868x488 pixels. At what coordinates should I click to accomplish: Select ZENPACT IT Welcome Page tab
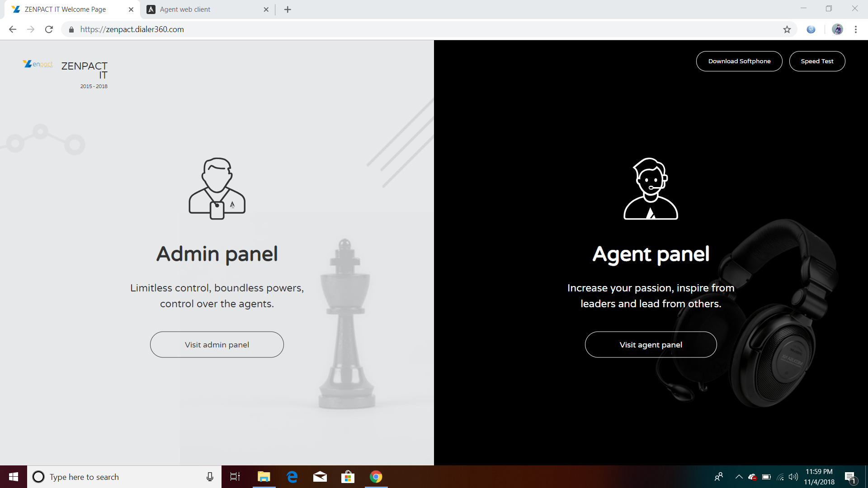tap(65, 9)
